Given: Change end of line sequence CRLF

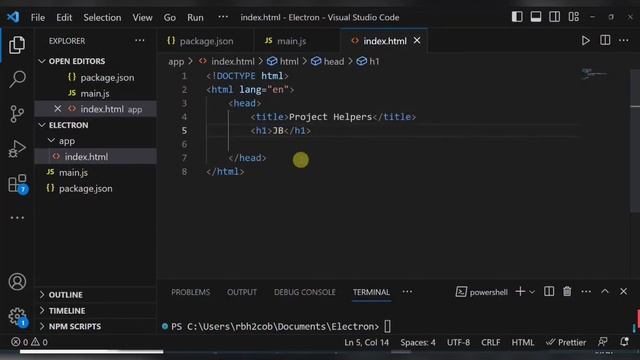Looking at the screenshot, I should pyautogui.click(x=491, y=342).
